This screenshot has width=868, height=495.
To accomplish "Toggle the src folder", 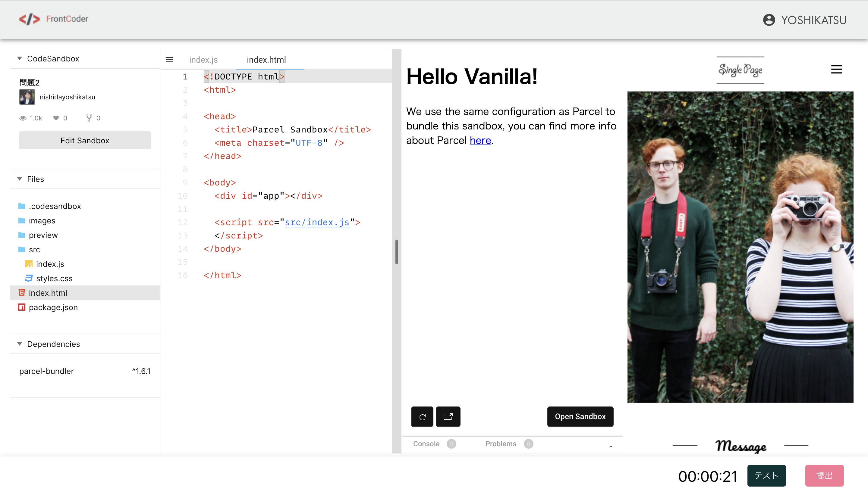I will 85,250.
